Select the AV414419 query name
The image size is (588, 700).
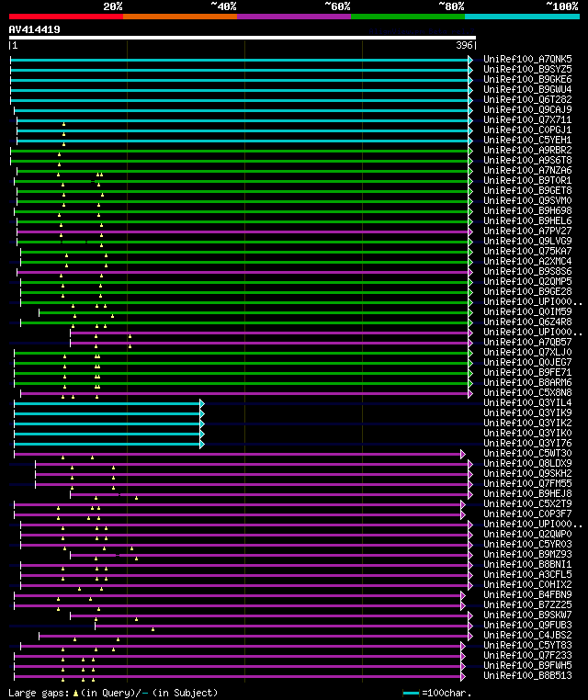pos(34,29)
